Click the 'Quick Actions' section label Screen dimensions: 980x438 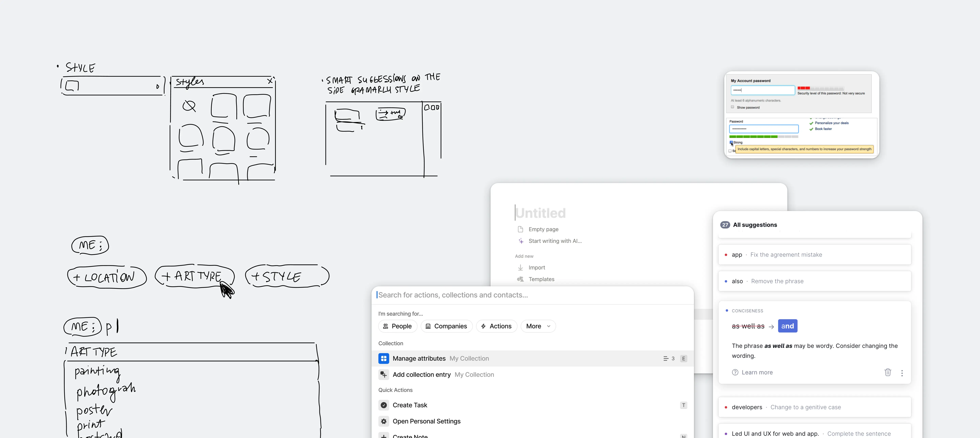point(395,390)
